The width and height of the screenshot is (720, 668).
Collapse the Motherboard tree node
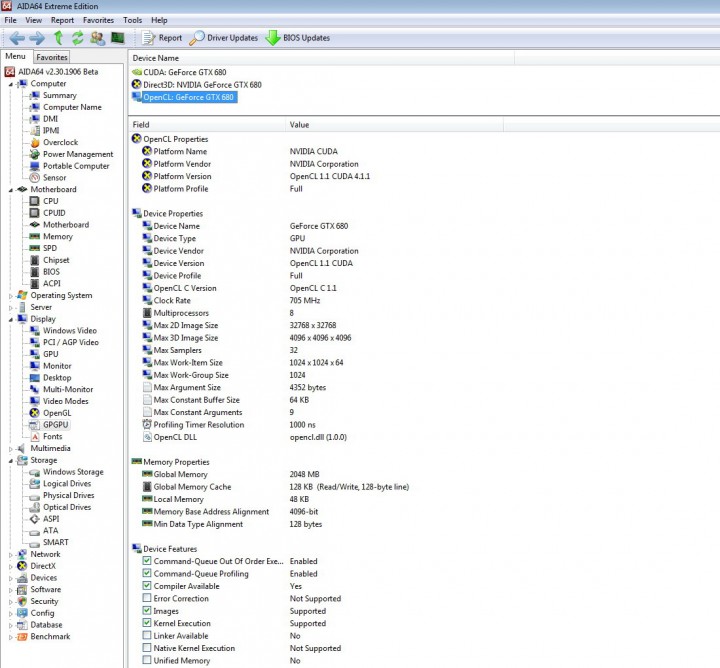coord(11,190)
